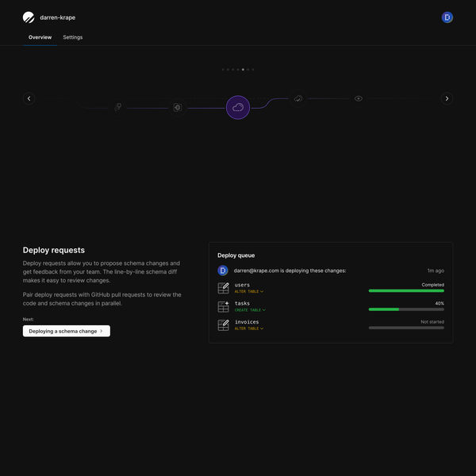This screenshot has height=476, width=476.
Task: Click the '1m ago' timestamp
Action: tap(436, 271)
